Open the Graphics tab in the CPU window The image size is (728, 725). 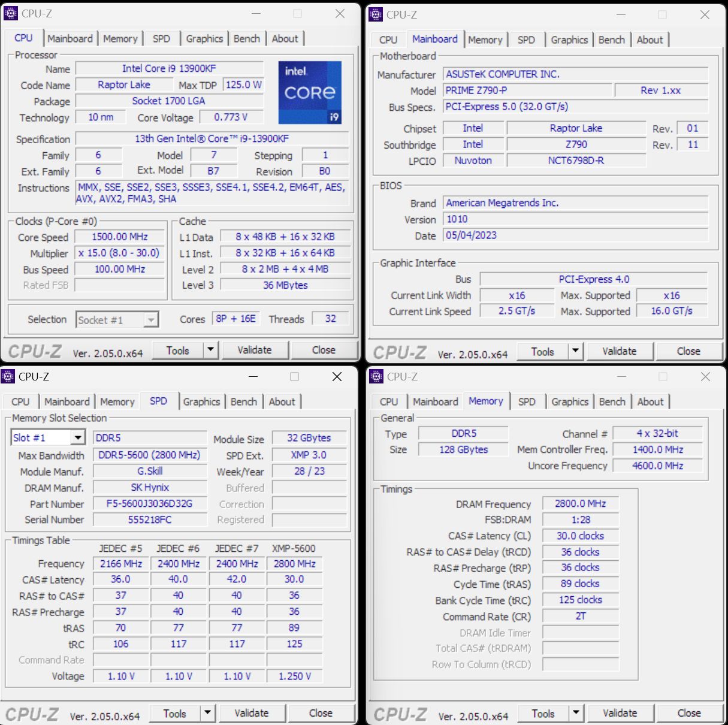click(204, 38)
